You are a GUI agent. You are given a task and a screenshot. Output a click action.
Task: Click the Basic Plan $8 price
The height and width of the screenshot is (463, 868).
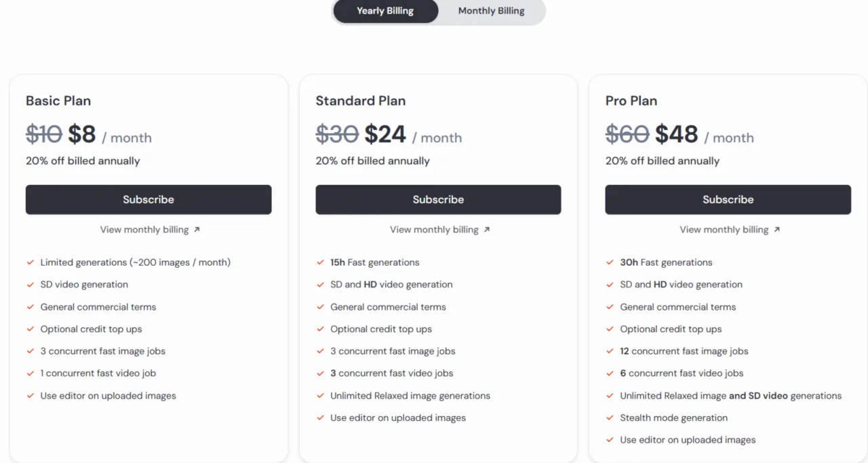pos(82,134)
